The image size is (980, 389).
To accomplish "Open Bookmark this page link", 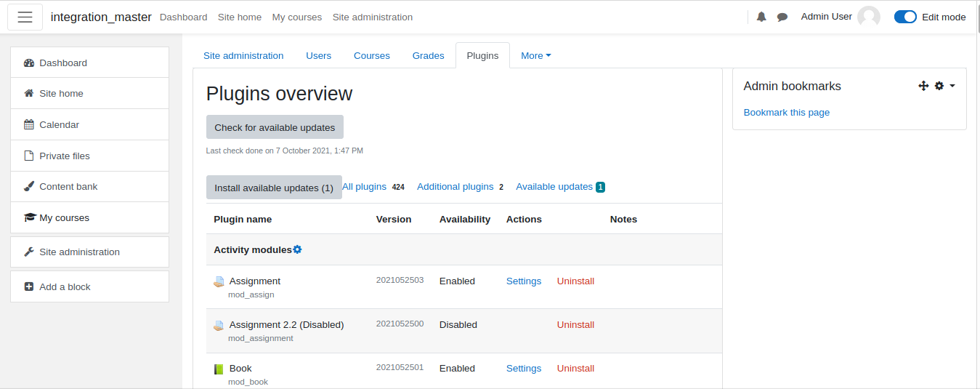I will pos(787,112).
